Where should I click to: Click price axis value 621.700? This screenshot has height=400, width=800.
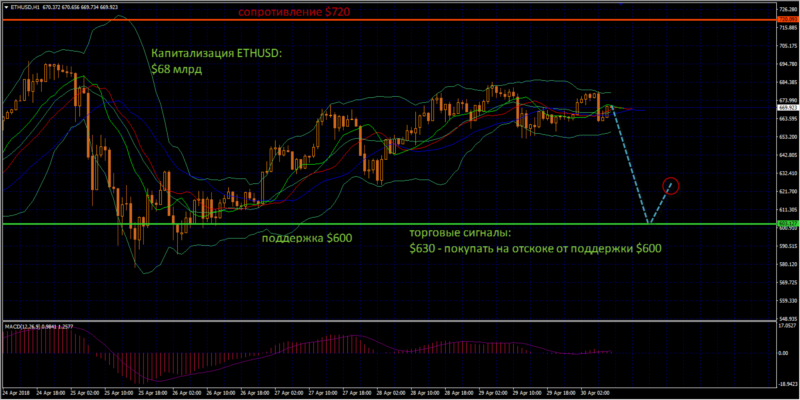coord(788,192)
